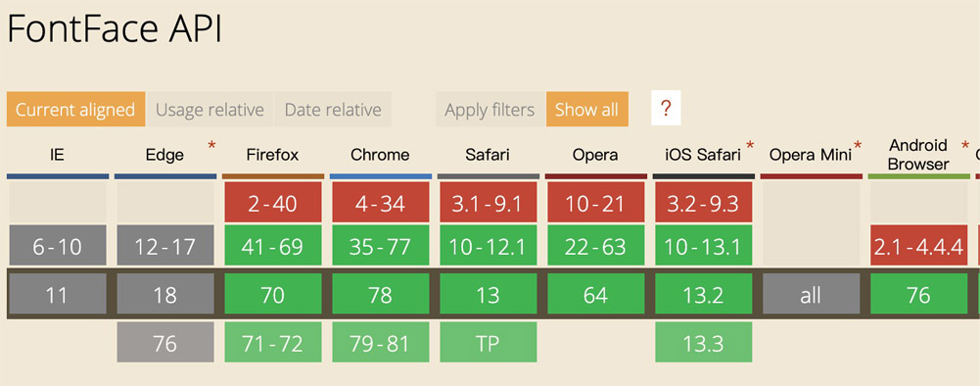Switch to Usage relative view

pos(210,110)
